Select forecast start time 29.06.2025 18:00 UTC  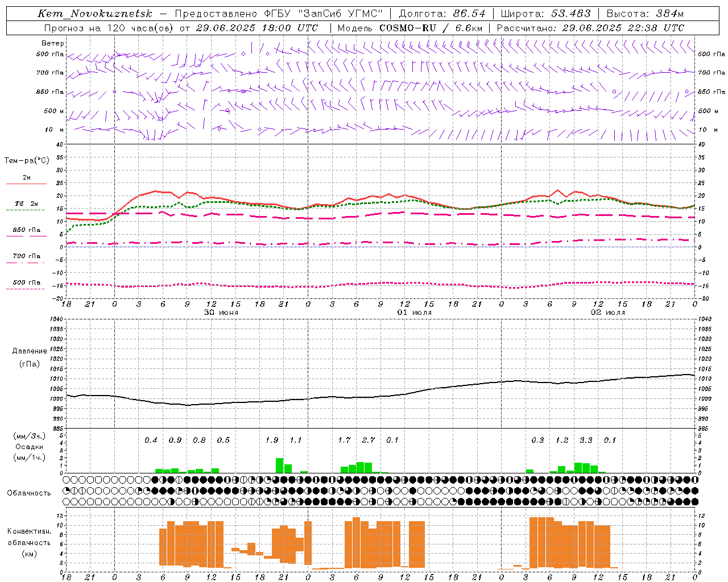[x=257, y=28]
